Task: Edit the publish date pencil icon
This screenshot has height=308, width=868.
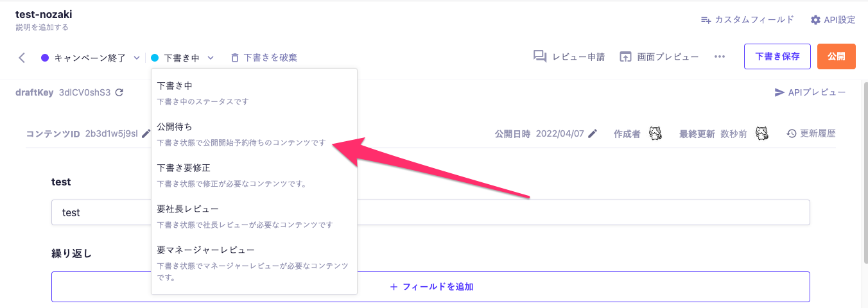Action: (593, 133)
